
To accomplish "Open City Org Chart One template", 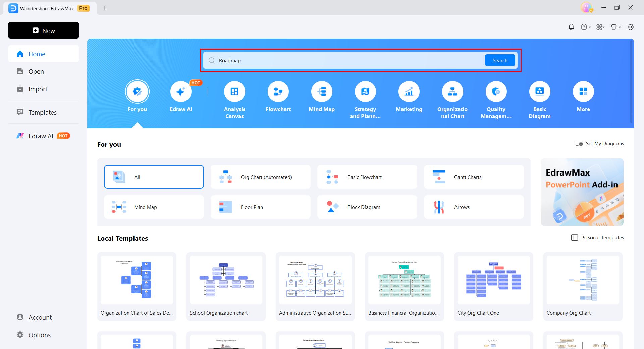I will click(494, 287).
